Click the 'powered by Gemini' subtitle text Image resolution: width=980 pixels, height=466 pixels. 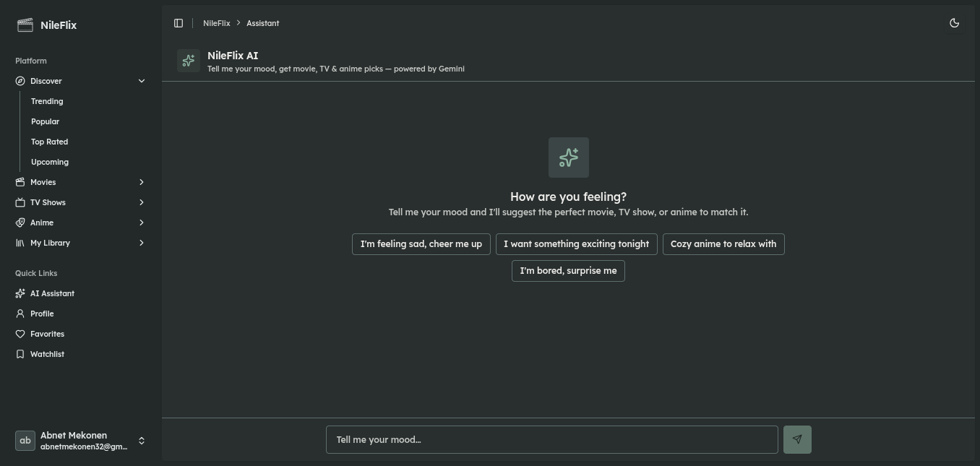click(429, 69)
